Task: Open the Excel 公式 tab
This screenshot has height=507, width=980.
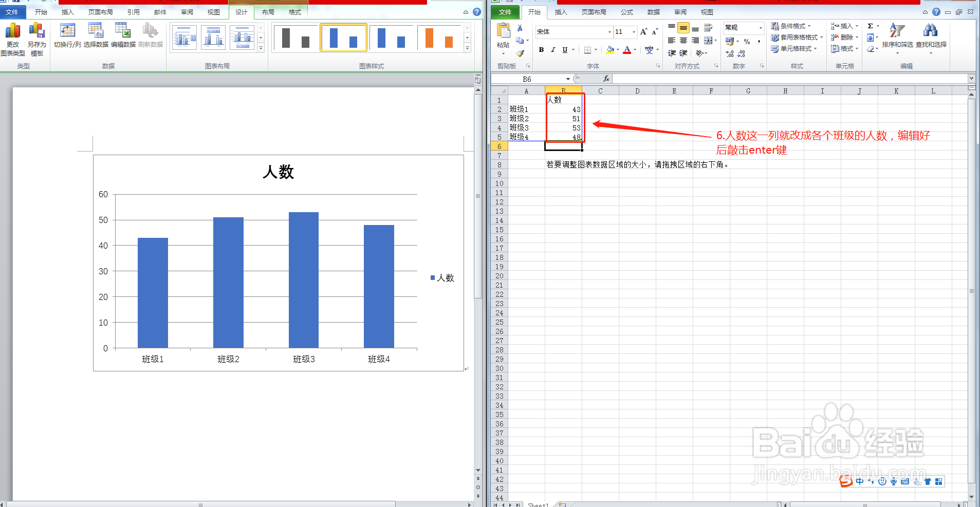Action: (x=627, y=12)
